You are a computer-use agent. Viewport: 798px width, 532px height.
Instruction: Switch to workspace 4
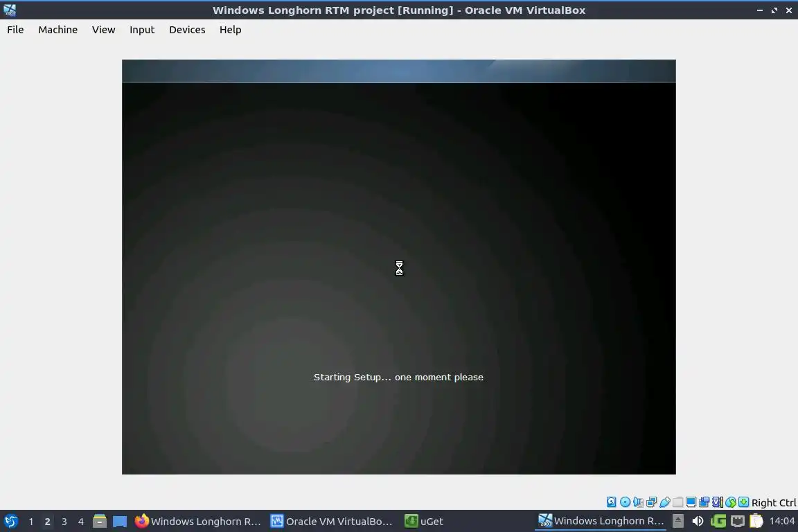coord(81,522)
